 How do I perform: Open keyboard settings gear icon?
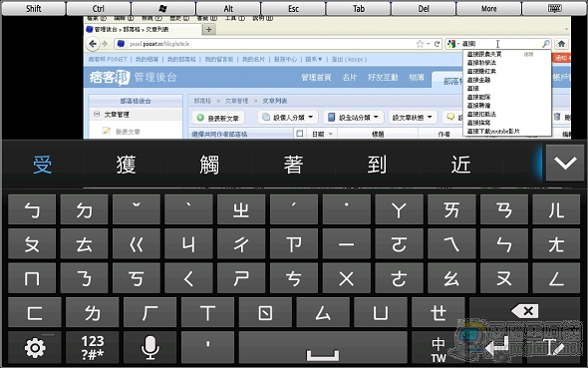tap(35, 348)
